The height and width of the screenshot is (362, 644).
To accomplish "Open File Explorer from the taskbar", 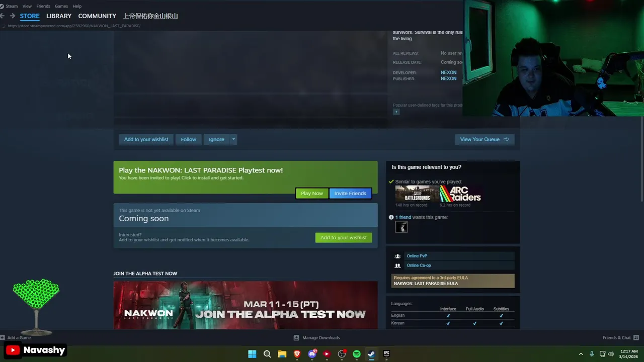I will [x=282, y=354].
